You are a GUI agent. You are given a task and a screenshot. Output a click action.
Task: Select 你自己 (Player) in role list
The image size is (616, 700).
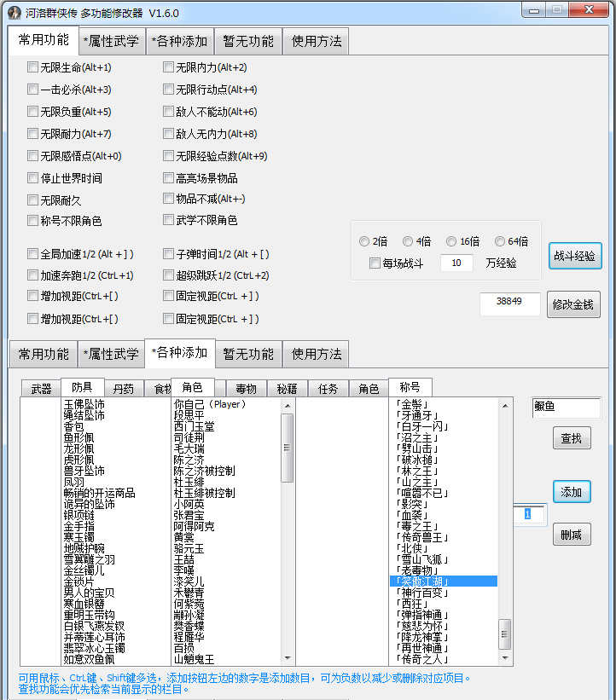point(210,404)
